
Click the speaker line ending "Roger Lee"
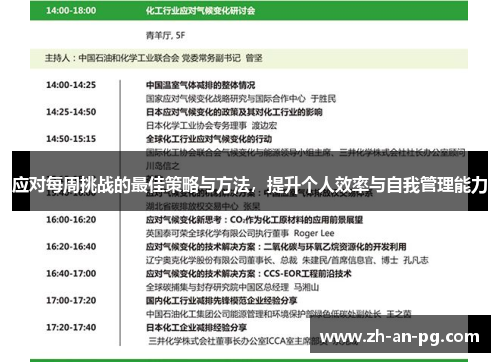pyautogui.click(x=240, y=233)
